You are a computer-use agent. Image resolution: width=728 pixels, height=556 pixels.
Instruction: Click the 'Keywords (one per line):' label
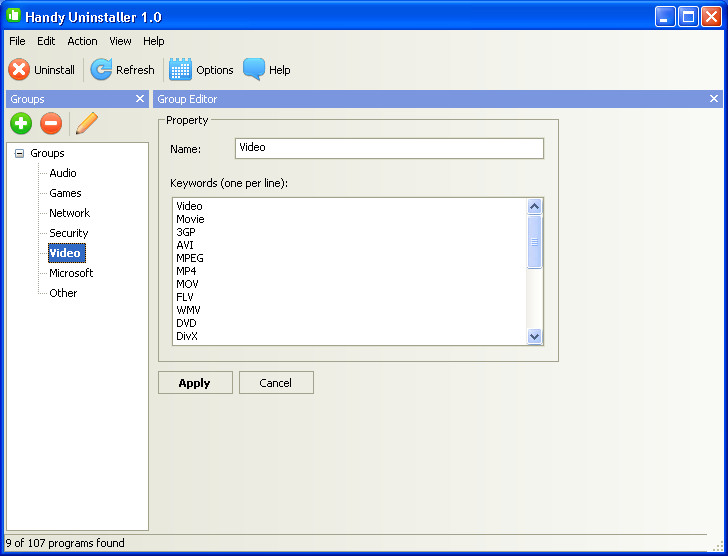[x=229, y=183]
